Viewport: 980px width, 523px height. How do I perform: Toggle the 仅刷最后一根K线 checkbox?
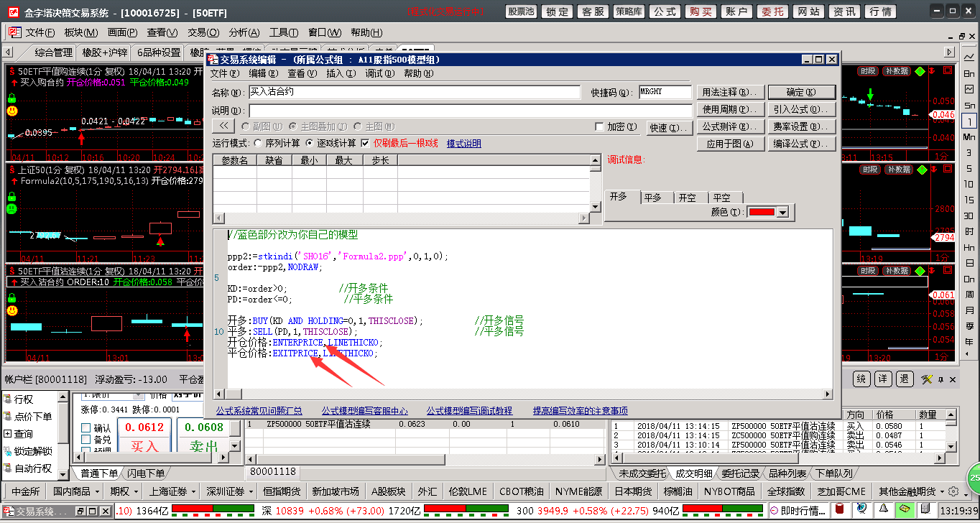coord(365,143)
